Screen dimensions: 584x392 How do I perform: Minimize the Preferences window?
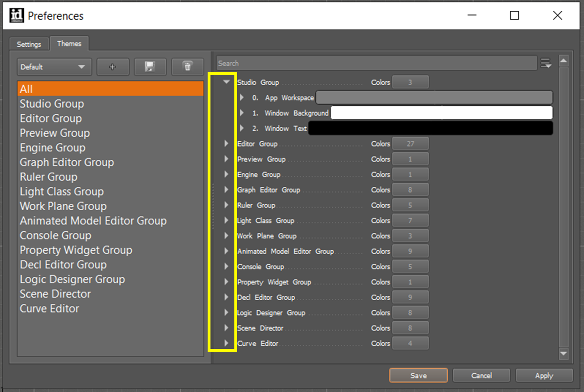click(472, 15)
